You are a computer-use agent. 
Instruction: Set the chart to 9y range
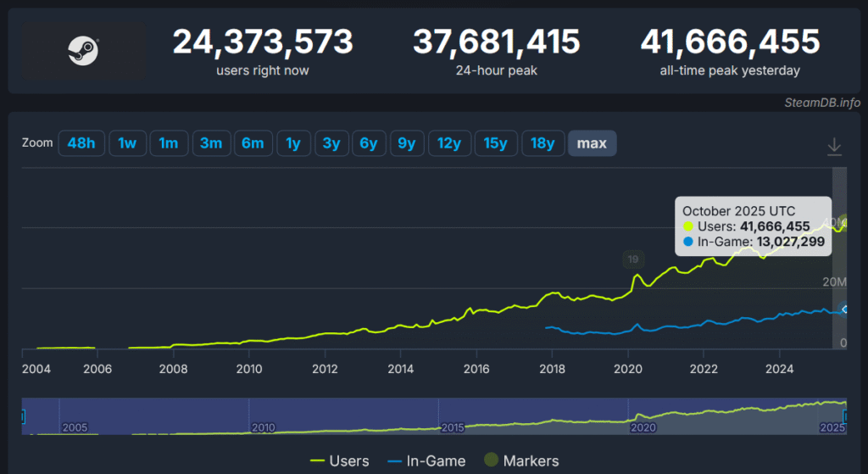point(407,143)
